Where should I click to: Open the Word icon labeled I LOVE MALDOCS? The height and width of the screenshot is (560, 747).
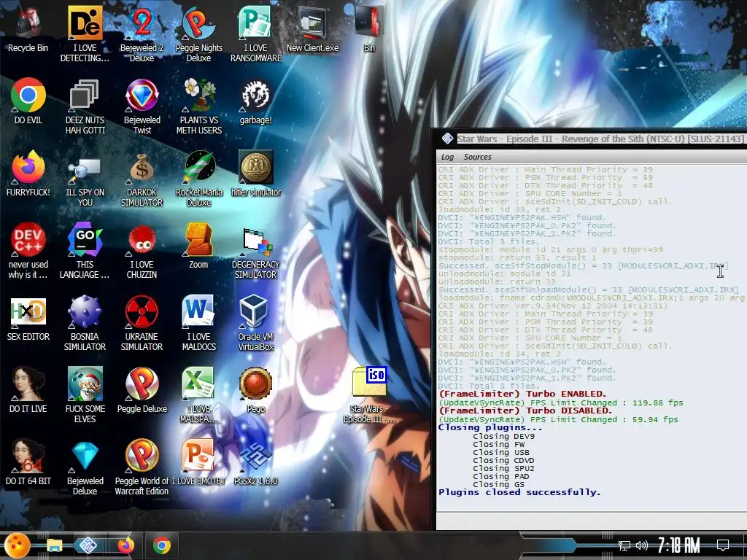198,322
